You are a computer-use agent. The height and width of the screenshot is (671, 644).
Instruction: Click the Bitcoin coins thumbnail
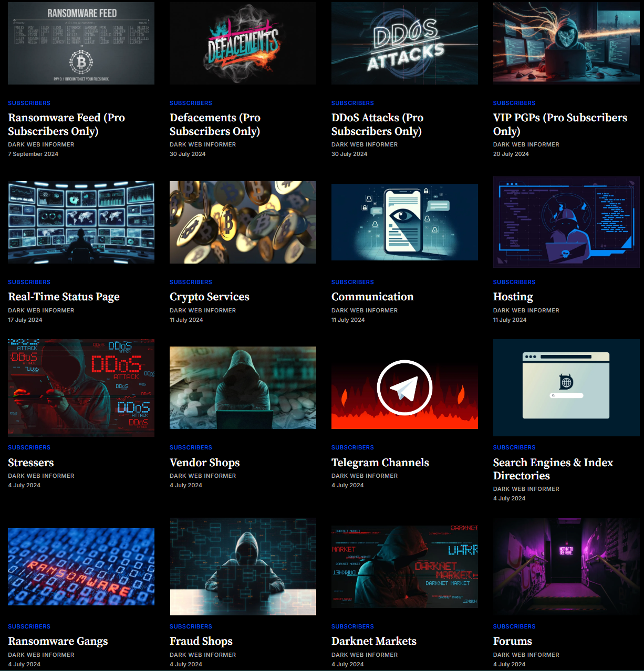point(243,222)
